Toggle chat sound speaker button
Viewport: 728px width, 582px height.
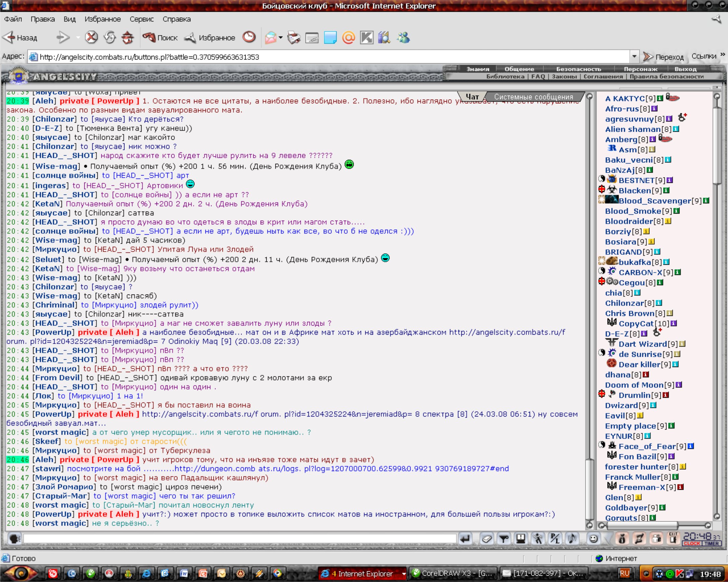pyautogui.click(x=572, y=539)
